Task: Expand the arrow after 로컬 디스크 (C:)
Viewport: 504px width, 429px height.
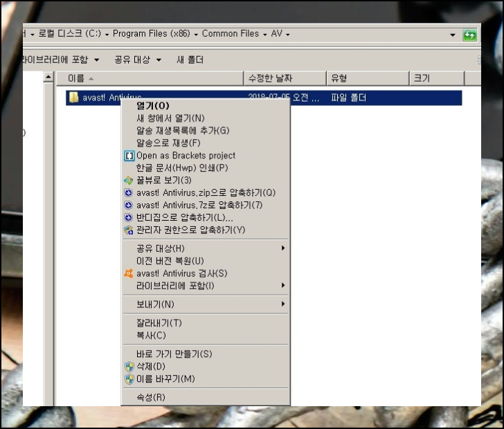Action: [x=107, y=35]
